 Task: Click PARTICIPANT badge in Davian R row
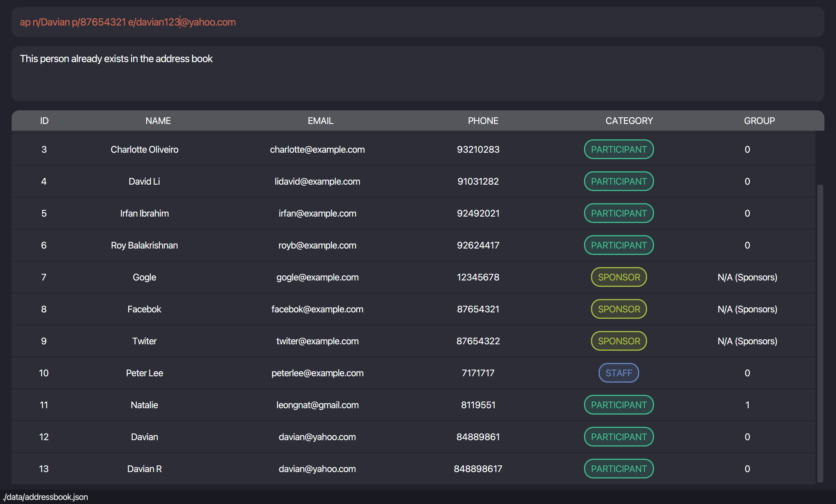pos(619,468)
